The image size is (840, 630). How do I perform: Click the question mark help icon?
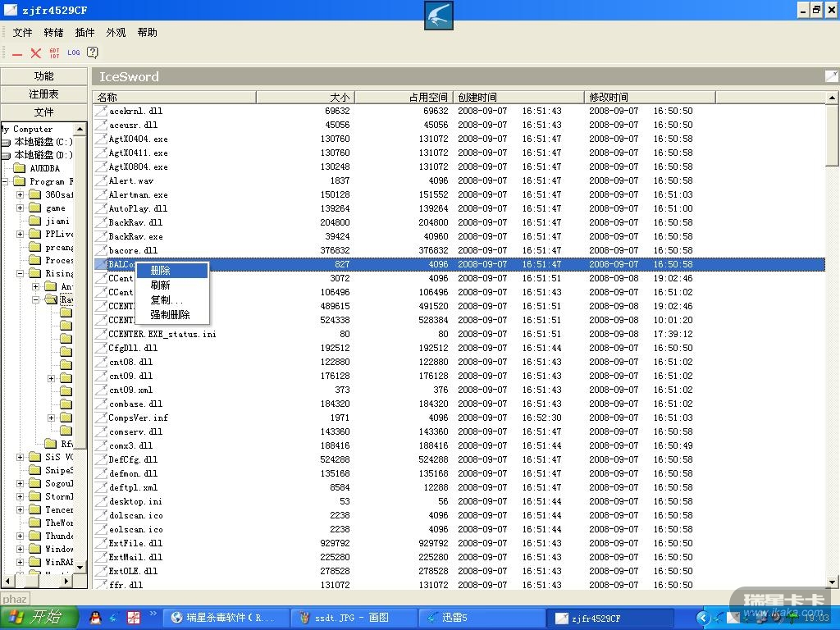pos(93,53)
